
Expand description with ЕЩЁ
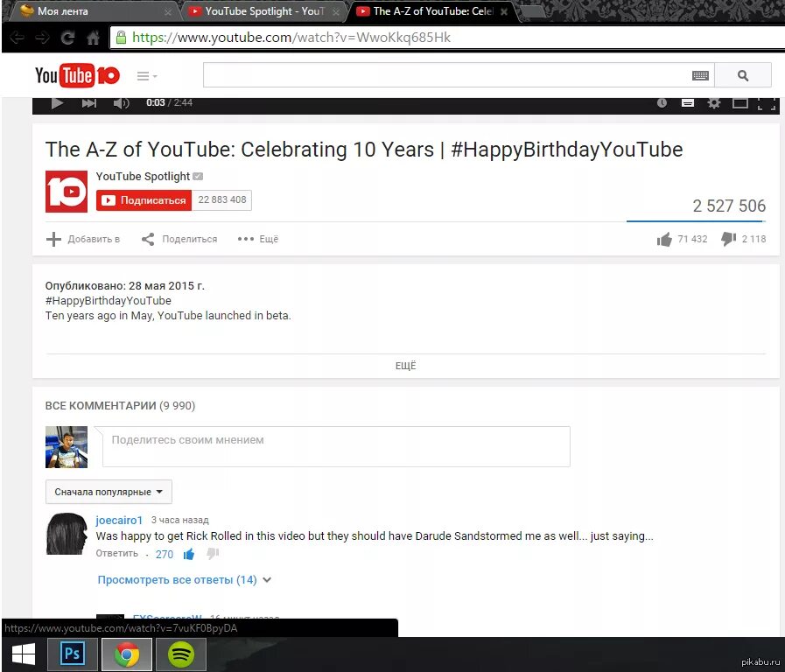click(x=405, y=366)
